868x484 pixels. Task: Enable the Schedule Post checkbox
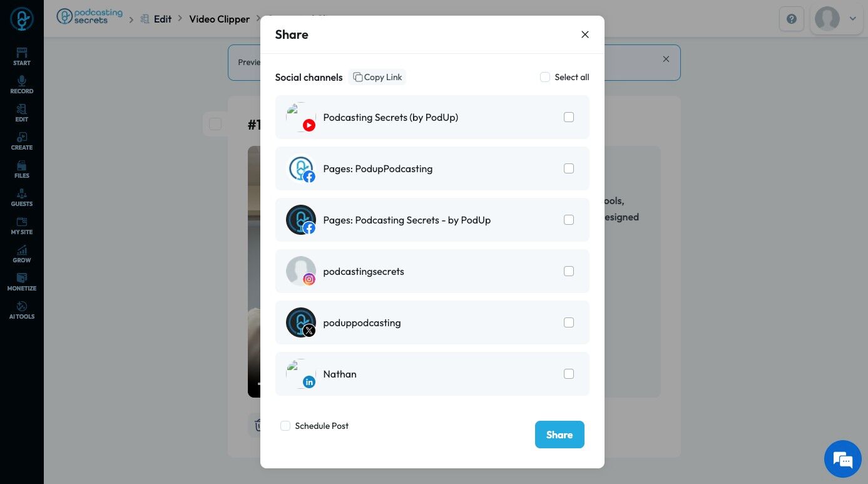tap(285, 426)
